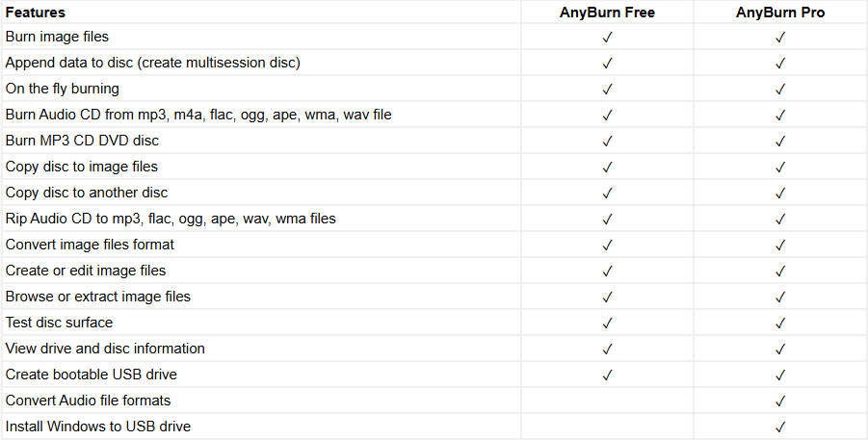Click the Features column header
Viewport: 868px width, 440px height.
pyautogui.click(x=36, y=13)
